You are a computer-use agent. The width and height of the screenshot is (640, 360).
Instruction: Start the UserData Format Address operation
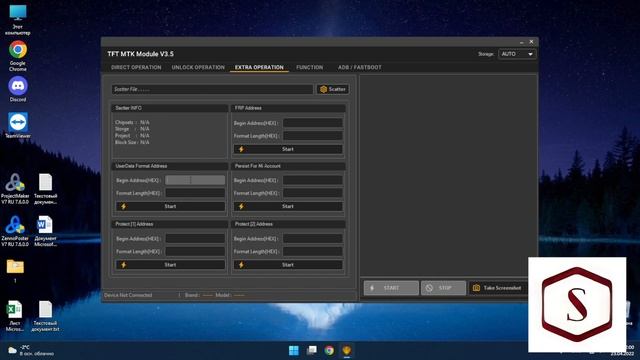click(170, 207)
